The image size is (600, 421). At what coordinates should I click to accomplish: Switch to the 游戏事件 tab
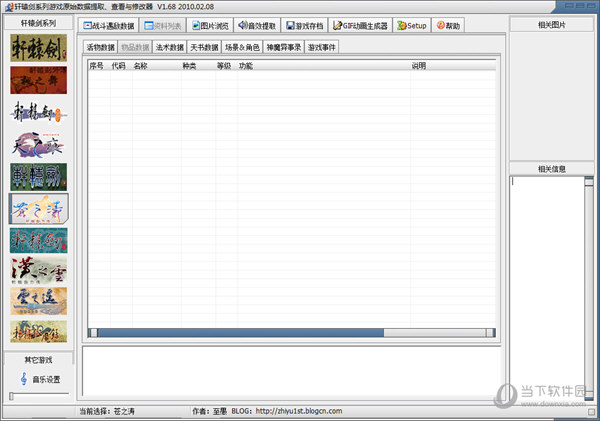click(x=322, y=47)
